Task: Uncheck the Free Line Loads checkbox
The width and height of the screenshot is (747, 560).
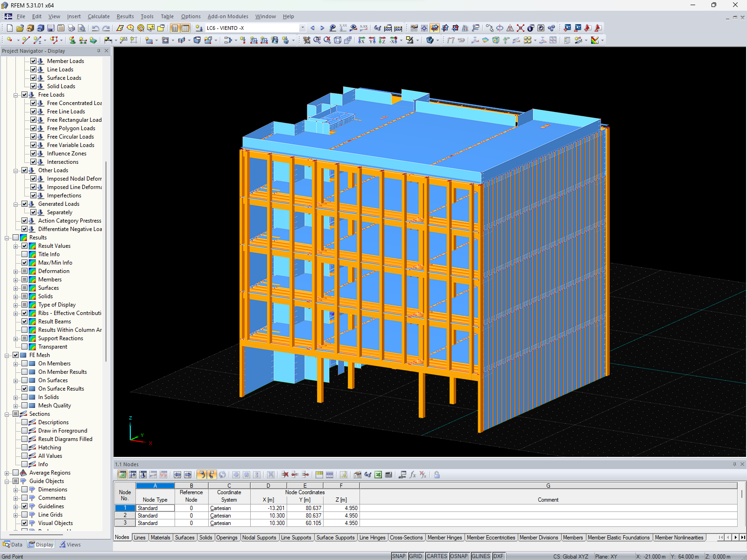Action: (33, 111)
